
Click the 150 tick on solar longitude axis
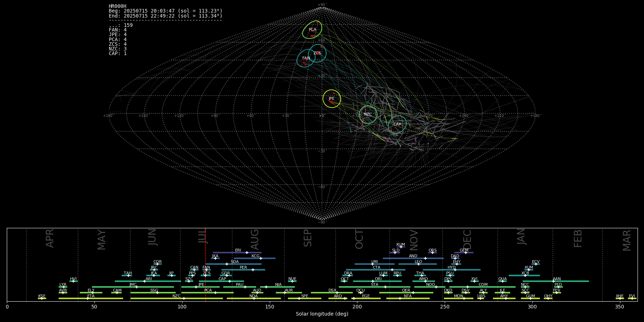coord(270,307)
